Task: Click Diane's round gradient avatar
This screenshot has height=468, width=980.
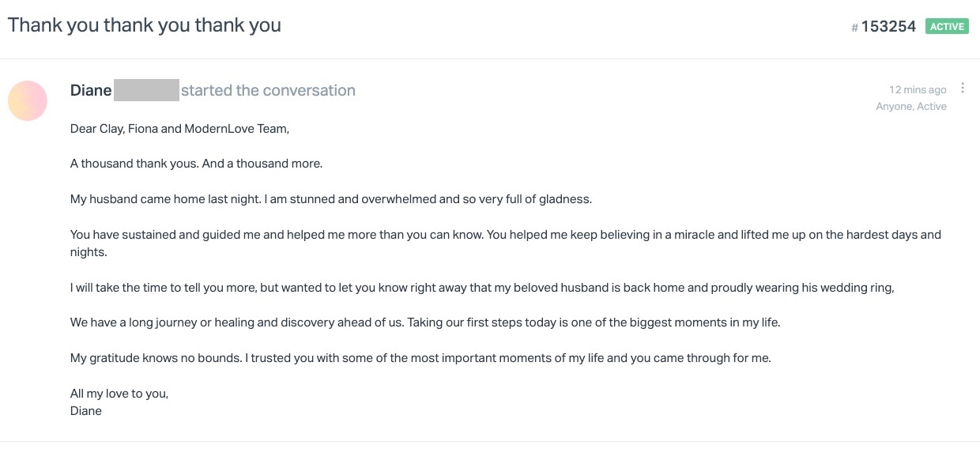Action: click(28, 100)
